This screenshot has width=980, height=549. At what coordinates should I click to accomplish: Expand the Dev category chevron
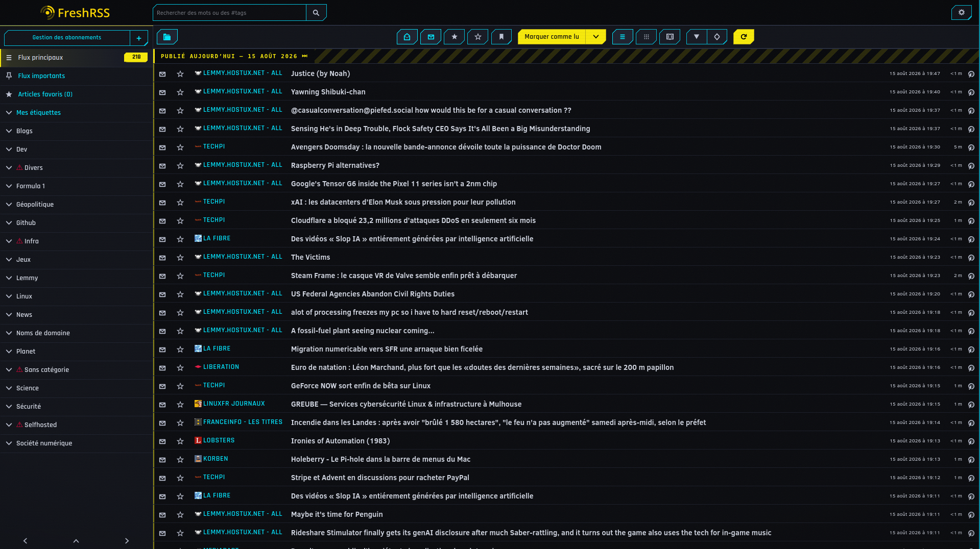coord(9,149)
